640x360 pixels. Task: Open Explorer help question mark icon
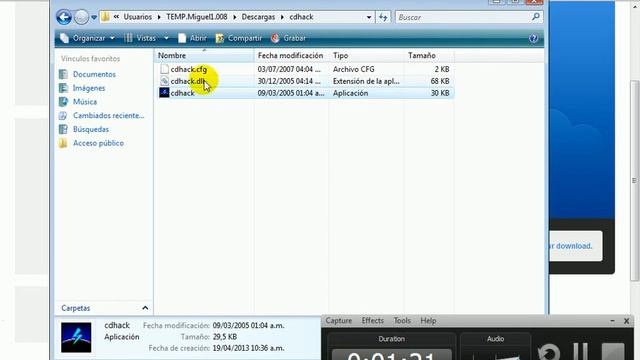tap(533, 38)
